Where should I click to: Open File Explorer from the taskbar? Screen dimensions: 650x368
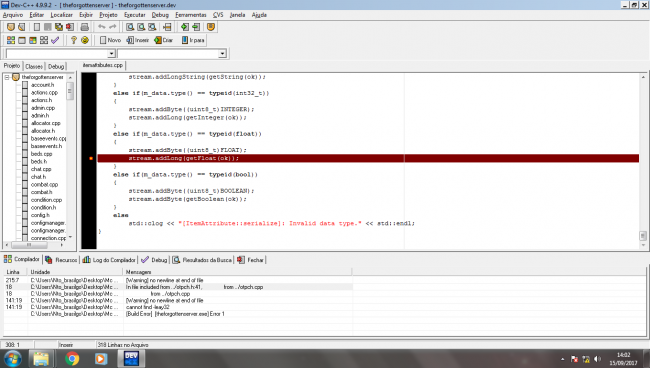41,358
